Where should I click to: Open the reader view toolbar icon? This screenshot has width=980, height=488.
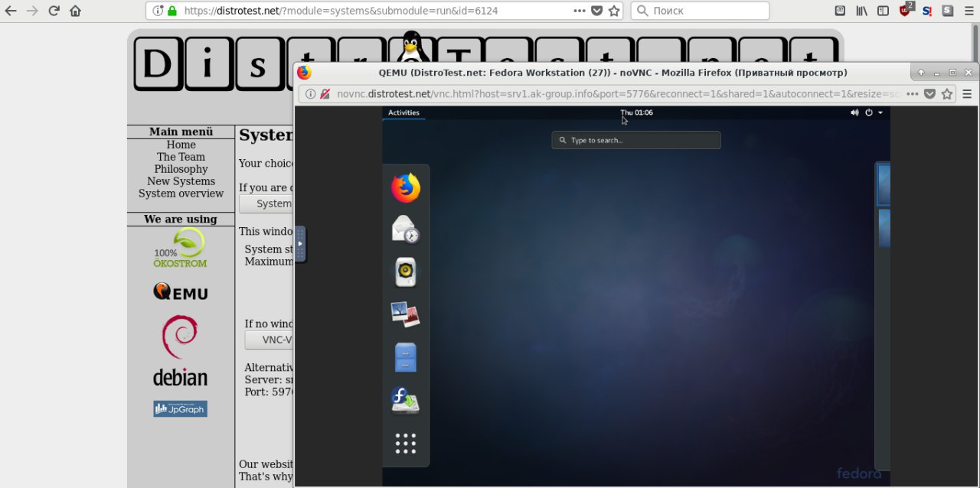click(840, 11)
